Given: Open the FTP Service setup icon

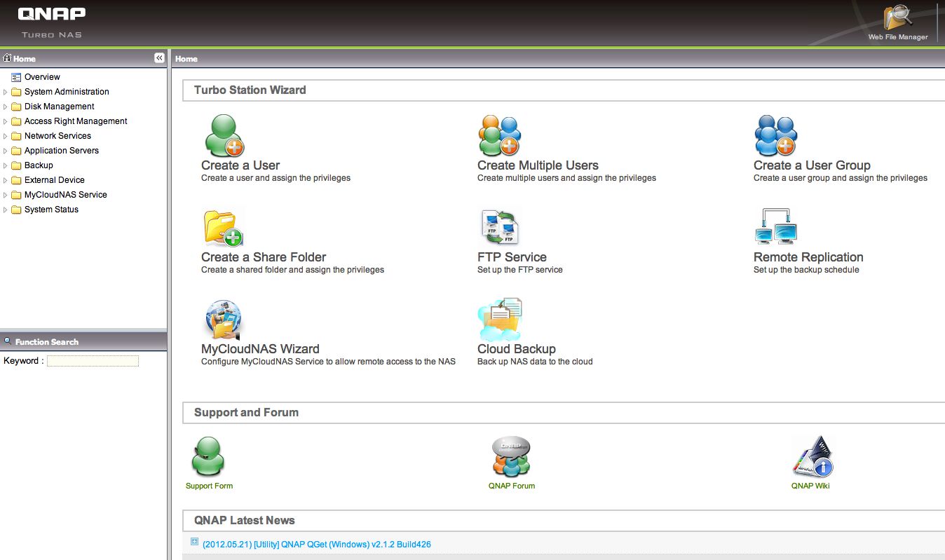Looking at the screenshot, I should coord(500,228).
